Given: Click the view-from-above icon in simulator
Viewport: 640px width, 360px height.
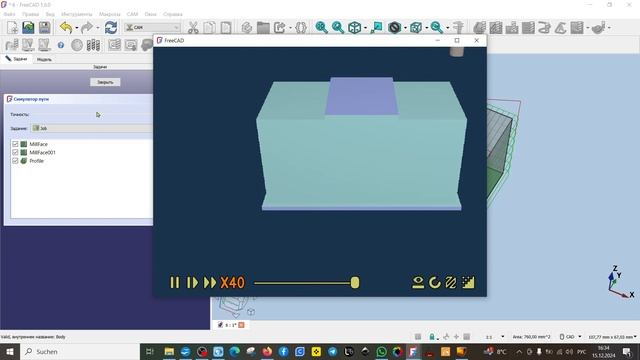Looking at the screenshot, I should (418, 282).
